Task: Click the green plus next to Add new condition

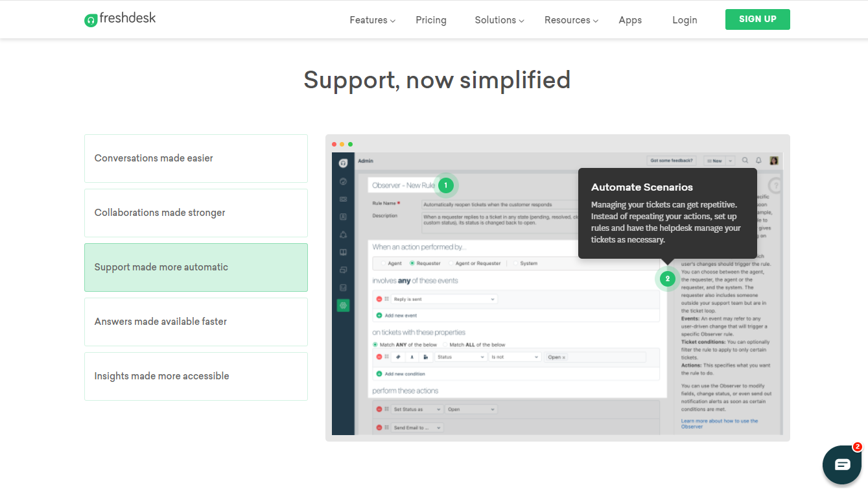Action: (379, 373)
